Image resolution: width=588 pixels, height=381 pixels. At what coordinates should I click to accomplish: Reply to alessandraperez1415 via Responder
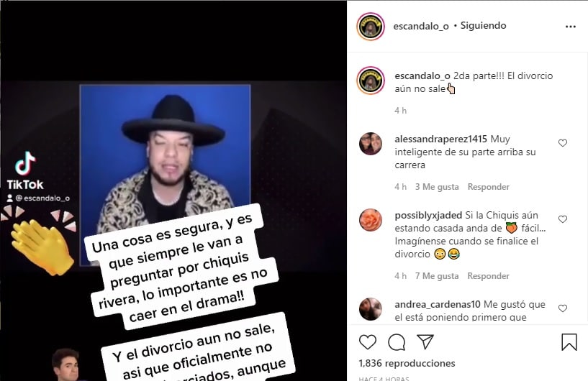point(488,187)
